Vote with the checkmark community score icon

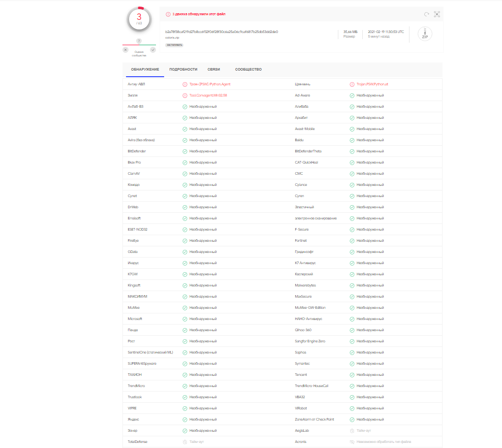153,50
